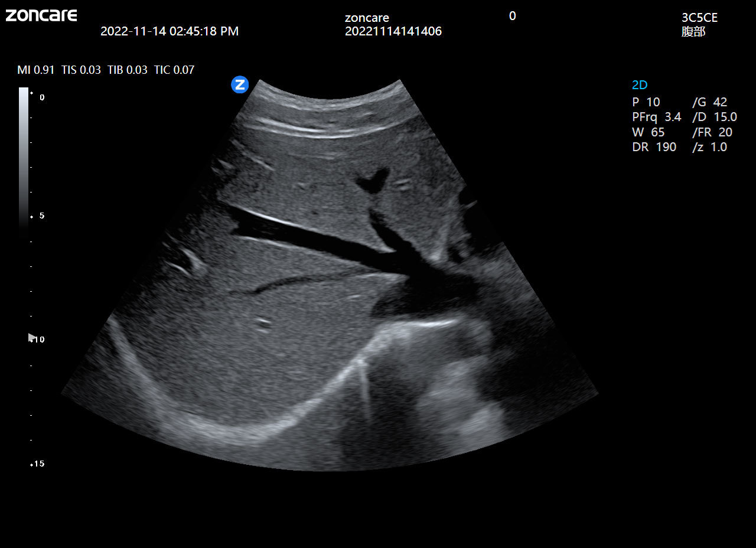Image resolution: width=756 pixels, height=548 pixels.
Task: Select the depth parameter D 15.0
Action: pyautogui.click(x=714, y=117)
